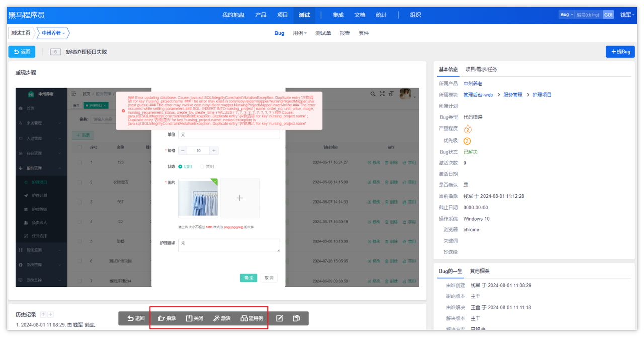Image resolution: width=644 pixels, height=337 pixels.
Task: Create a test case via 建用例
Action: pyautogui.click(x=252, y=318)
